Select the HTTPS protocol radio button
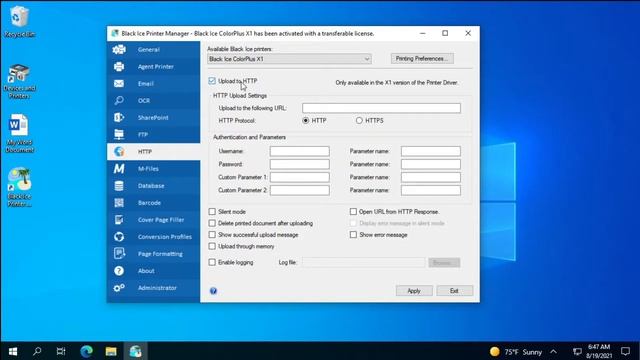This screenshot has width=640, height=360. pos(359,120)
